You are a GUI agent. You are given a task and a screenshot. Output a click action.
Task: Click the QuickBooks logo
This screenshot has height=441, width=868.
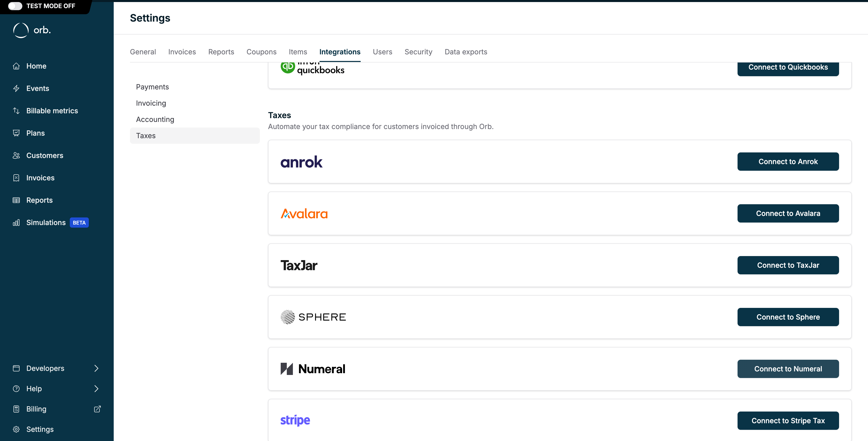312,69
